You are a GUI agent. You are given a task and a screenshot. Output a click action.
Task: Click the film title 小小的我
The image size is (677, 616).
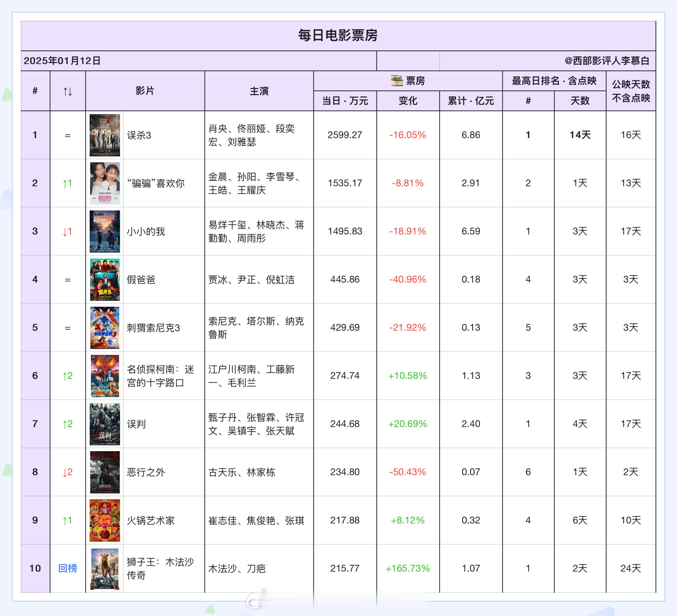point(146,231)
